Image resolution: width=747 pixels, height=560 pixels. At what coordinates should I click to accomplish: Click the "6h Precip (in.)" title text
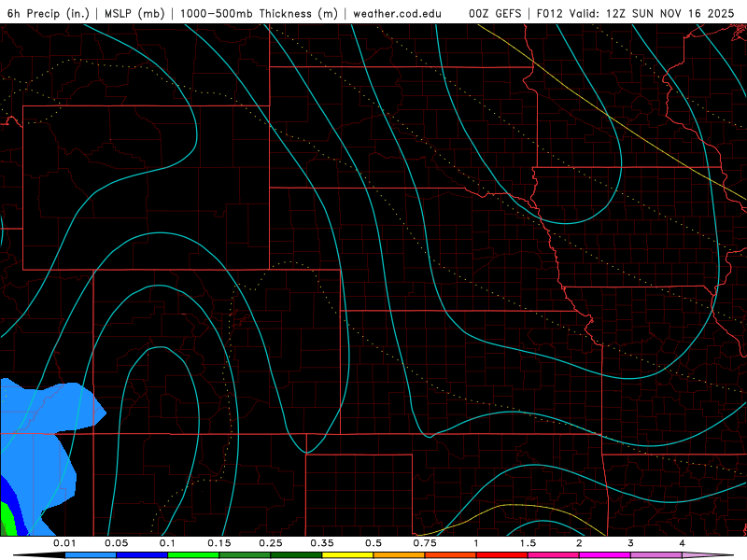(49, 13)
